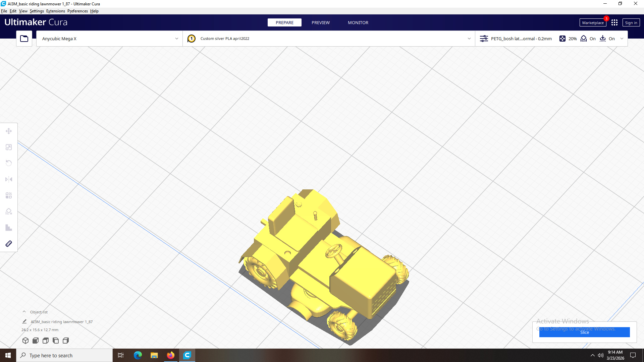
Task: Select AI3M_basic riding lawnmower object entry
Action: 62,322
